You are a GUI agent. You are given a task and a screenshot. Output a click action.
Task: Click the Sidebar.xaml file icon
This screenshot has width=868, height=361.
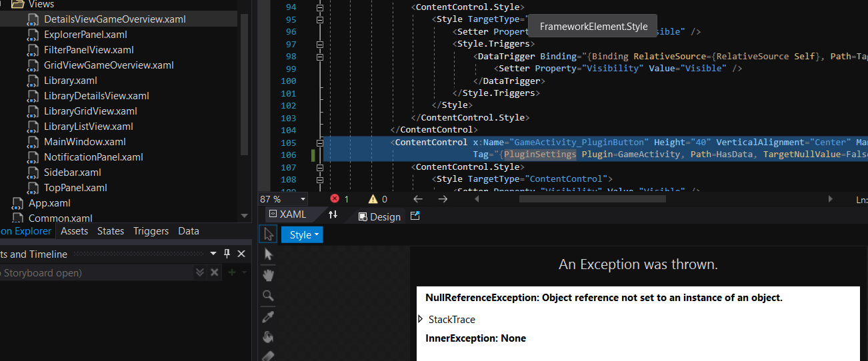33,173
